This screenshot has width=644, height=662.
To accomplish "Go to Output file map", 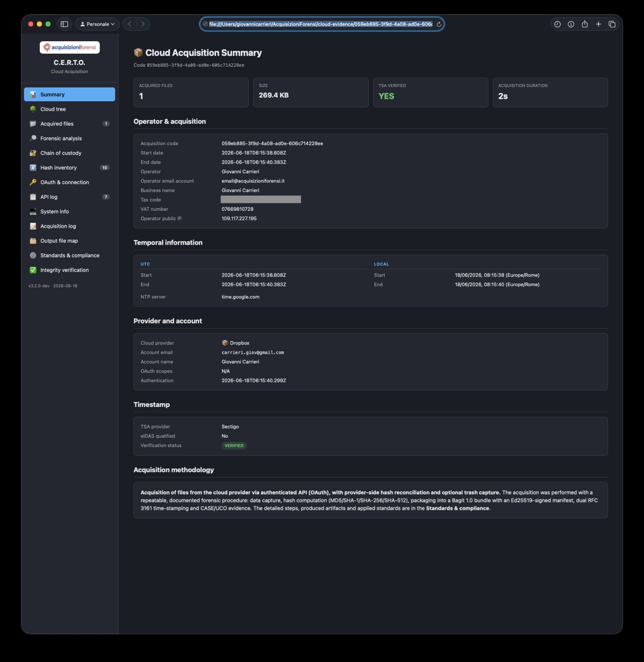I will pos(70,241).
